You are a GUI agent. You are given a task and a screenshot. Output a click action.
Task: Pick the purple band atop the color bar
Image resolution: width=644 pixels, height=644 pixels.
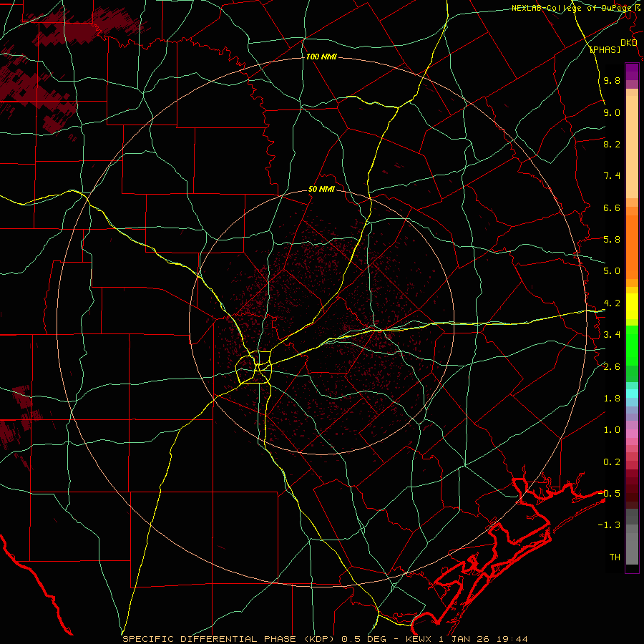pos(632,72)
